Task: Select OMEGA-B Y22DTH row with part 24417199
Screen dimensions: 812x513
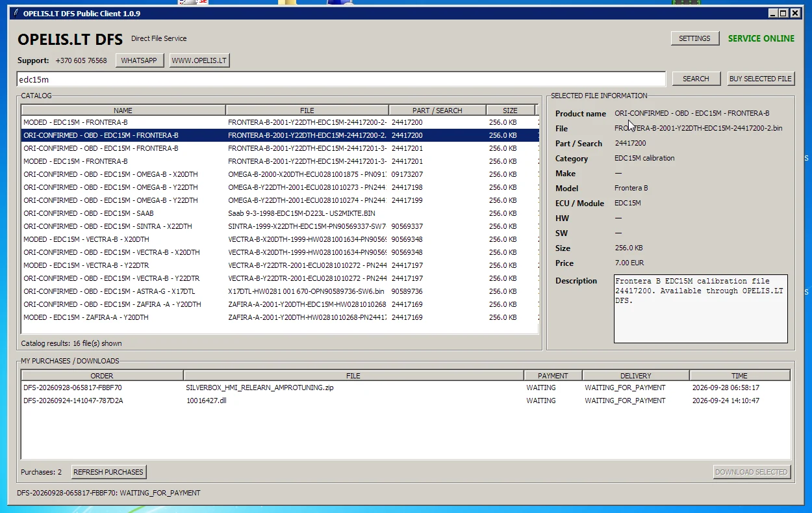Action: pos(280,200)
